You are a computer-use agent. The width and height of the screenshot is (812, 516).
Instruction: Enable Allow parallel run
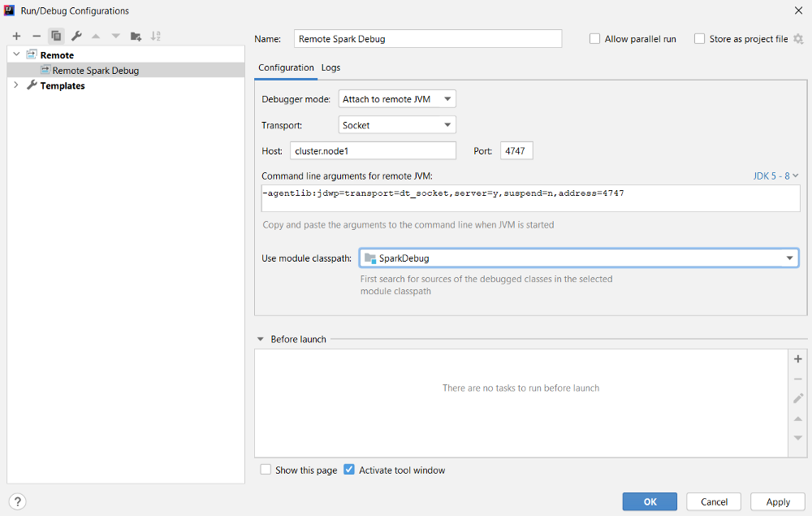[x=594, y=39]
